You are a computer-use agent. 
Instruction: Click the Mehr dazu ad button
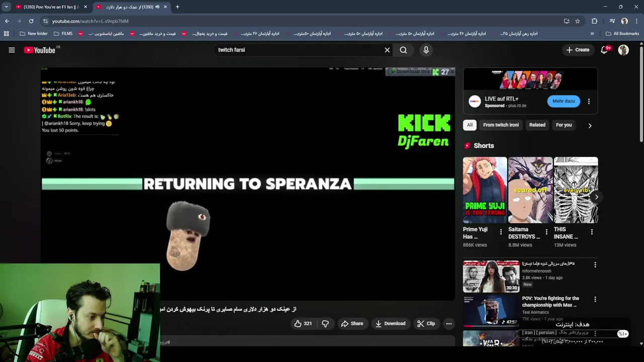click(x=563, y=101)
